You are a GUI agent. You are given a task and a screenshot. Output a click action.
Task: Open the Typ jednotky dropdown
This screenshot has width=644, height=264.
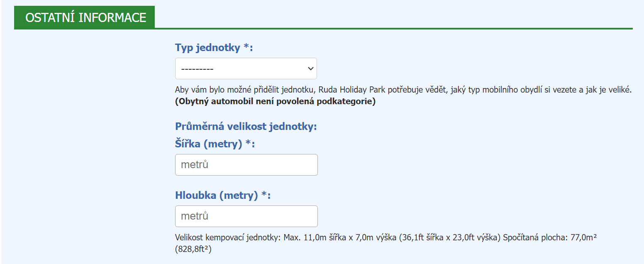[246, 68]
